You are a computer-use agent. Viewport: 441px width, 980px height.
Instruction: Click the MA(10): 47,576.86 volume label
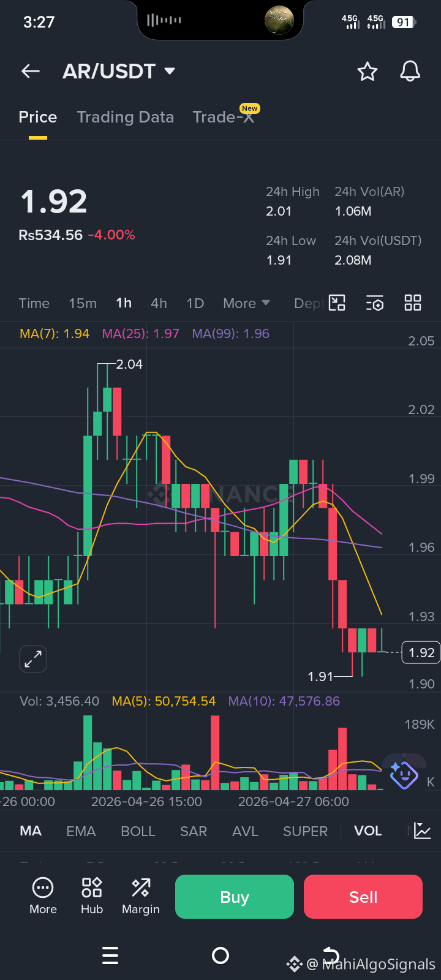284,701
